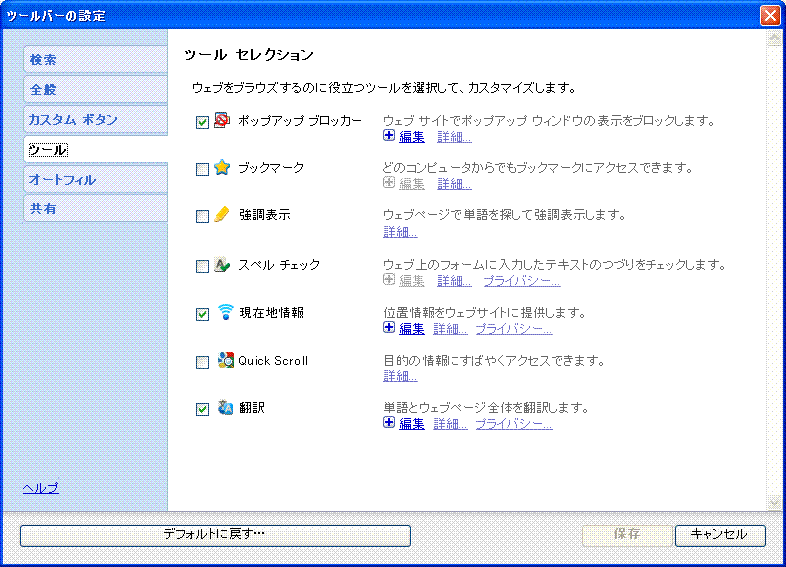786x567 pixels.
Task: Enable the Quick Scroll checkbox
Action: click(203, 362)
